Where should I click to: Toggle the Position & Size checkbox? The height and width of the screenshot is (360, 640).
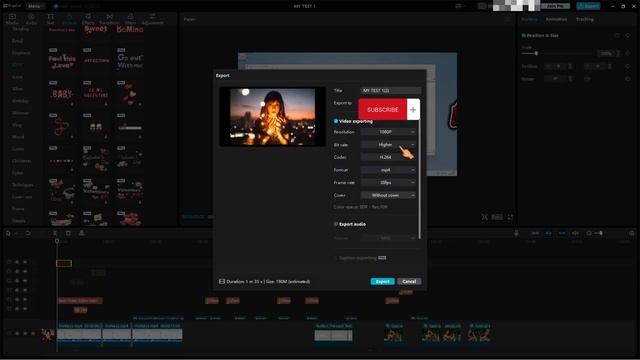coord(523,36)
